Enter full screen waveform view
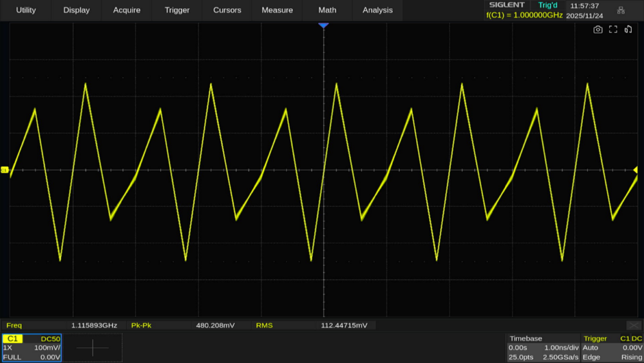The height and width of the screenshot is (363, 644). click(x=613, y=30)
